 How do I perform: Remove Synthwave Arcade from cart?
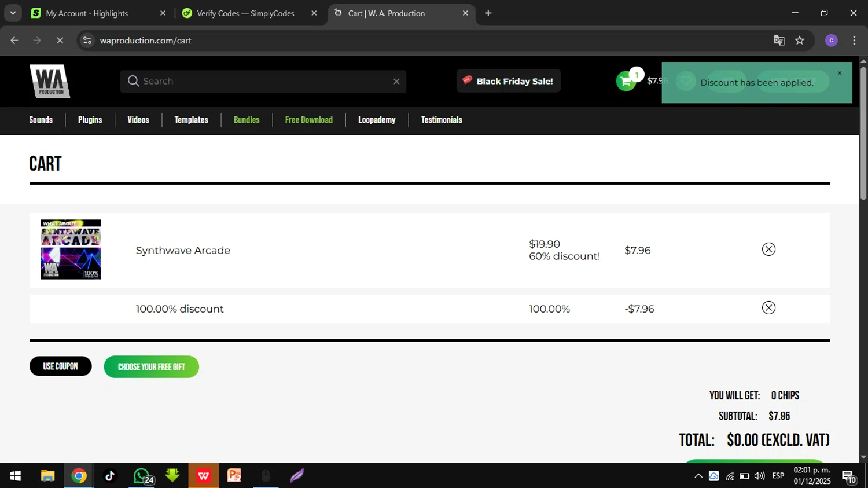click(768, 249)
